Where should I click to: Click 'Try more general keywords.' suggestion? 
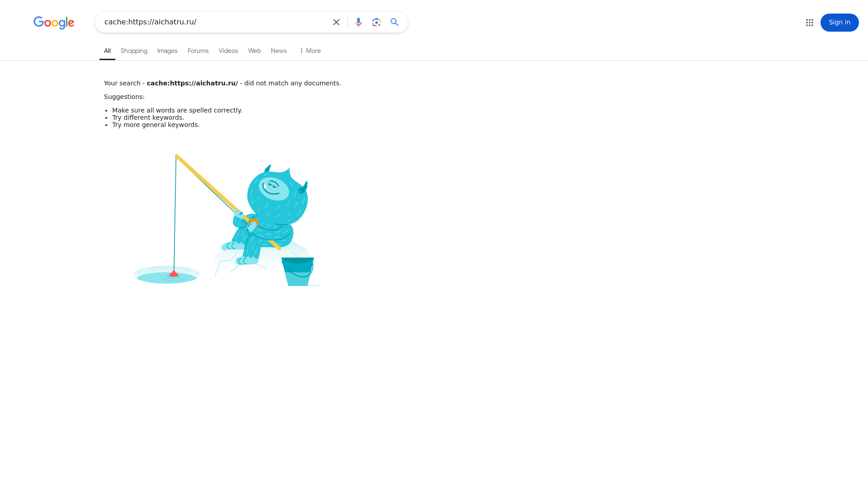pos(156,125)
